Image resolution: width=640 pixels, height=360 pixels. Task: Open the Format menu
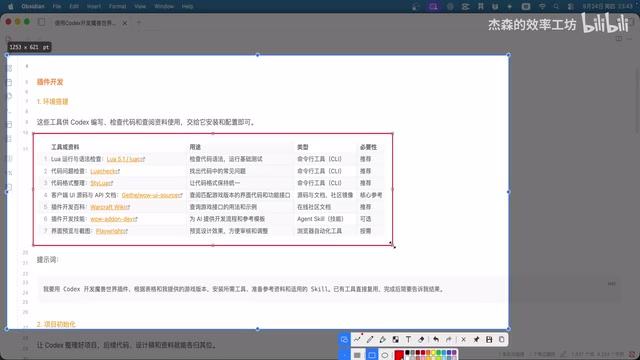point(117,7)
